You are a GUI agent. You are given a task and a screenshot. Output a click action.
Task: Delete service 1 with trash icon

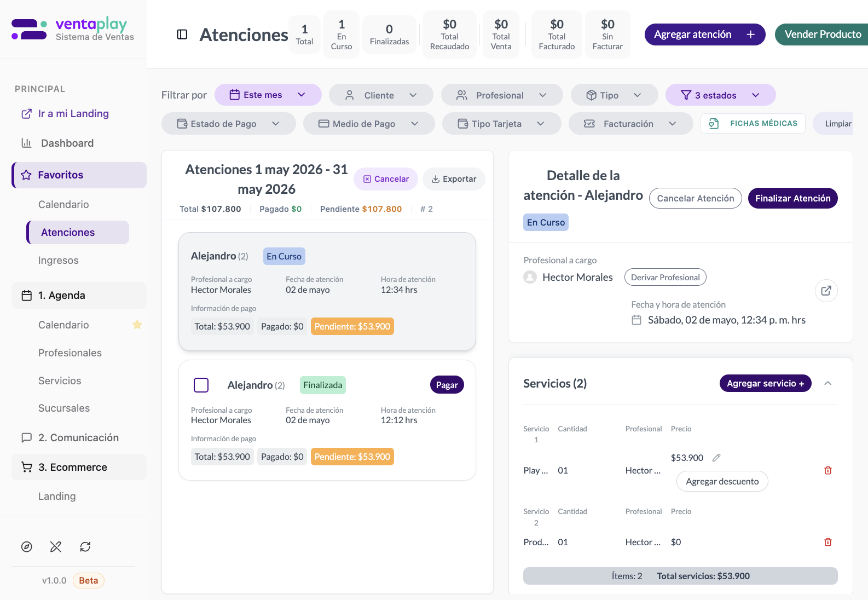pos(828,470)
